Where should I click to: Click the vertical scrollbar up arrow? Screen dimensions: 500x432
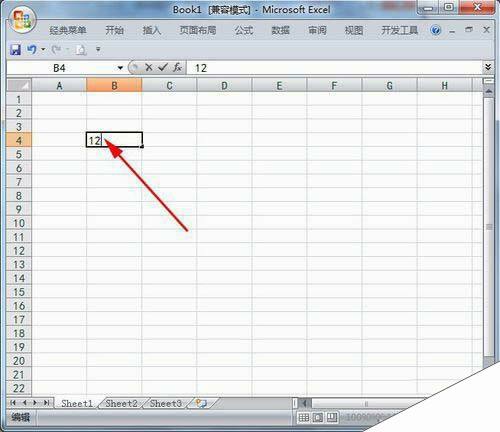point(489,91)
